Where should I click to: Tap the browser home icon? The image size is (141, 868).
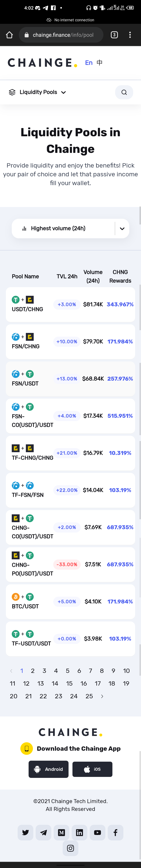point(9,35)
